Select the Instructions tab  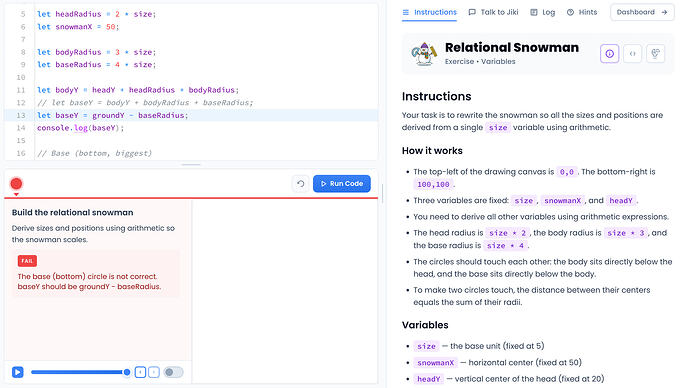click(x=429, y=12)
